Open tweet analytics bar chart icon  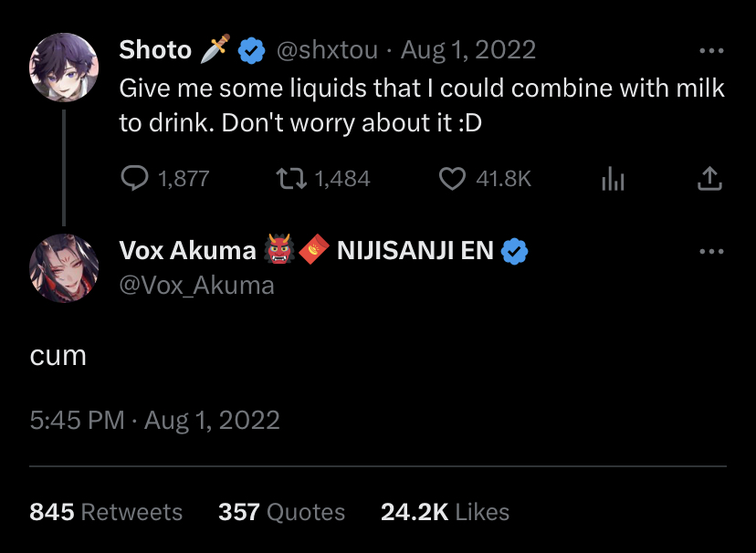(613, 180)
